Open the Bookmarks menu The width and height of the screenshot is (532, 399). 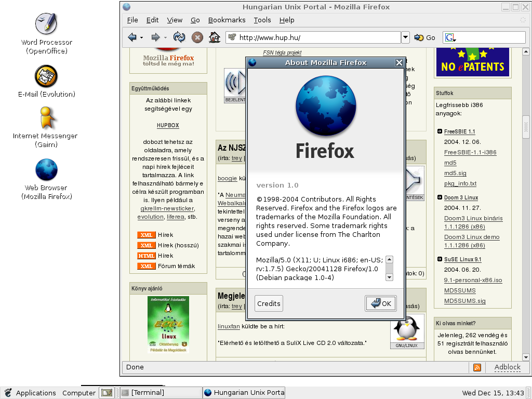pyautogui.click(x=227, y=20)
